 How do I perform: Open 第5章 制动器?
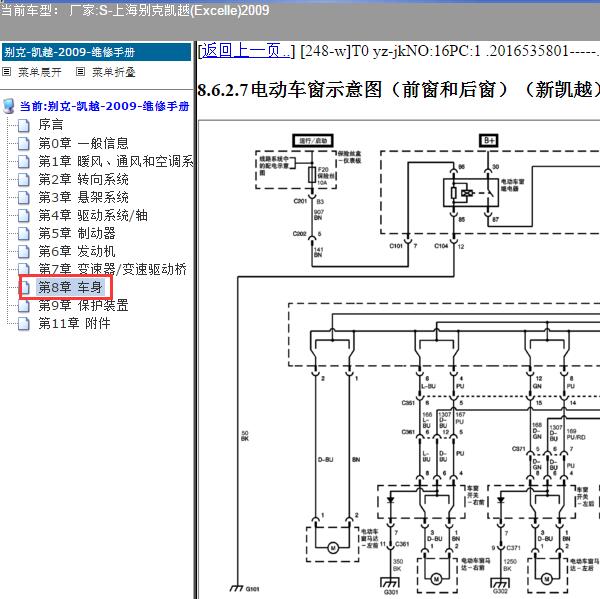pyautogui.click(x=77, y=233)
